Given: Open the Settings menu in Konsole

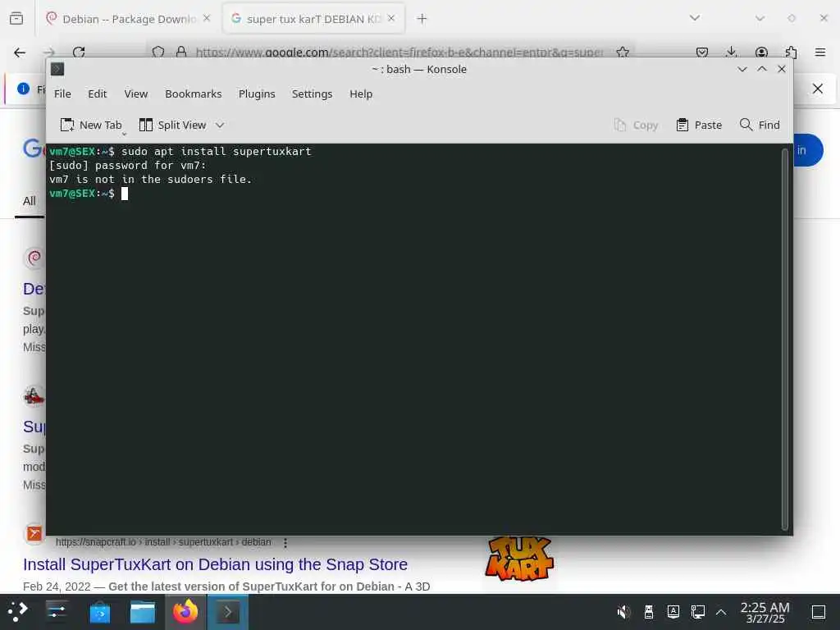Looking at the screenshot, I should (312, 94).
